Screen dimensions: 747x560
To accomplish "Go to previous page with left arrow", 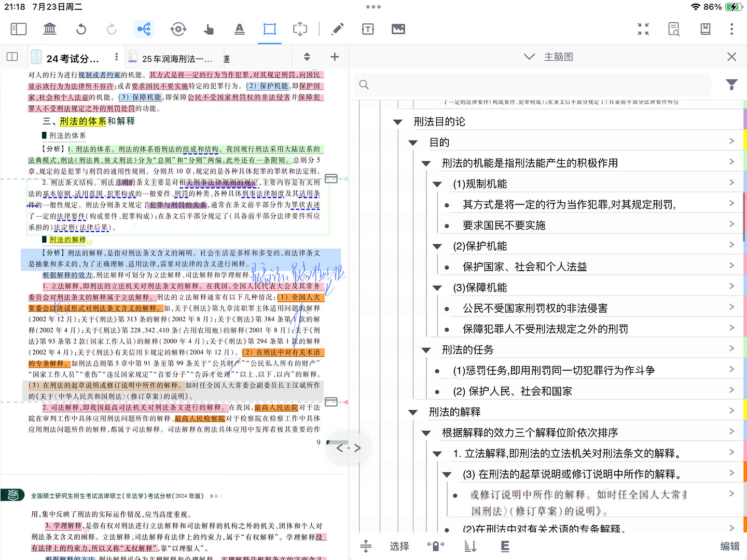I will coord(340,448).
